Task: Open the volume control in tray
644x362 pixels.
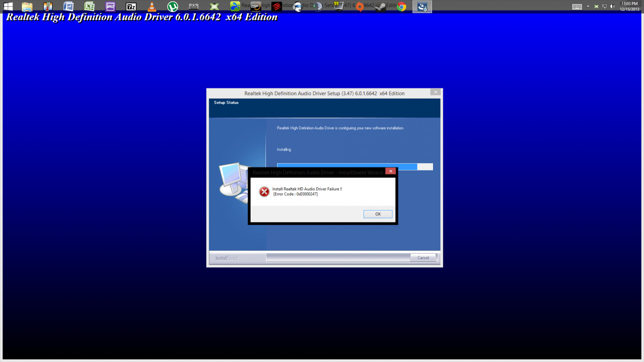Action: pyautogui.click(x=613, y=6)
